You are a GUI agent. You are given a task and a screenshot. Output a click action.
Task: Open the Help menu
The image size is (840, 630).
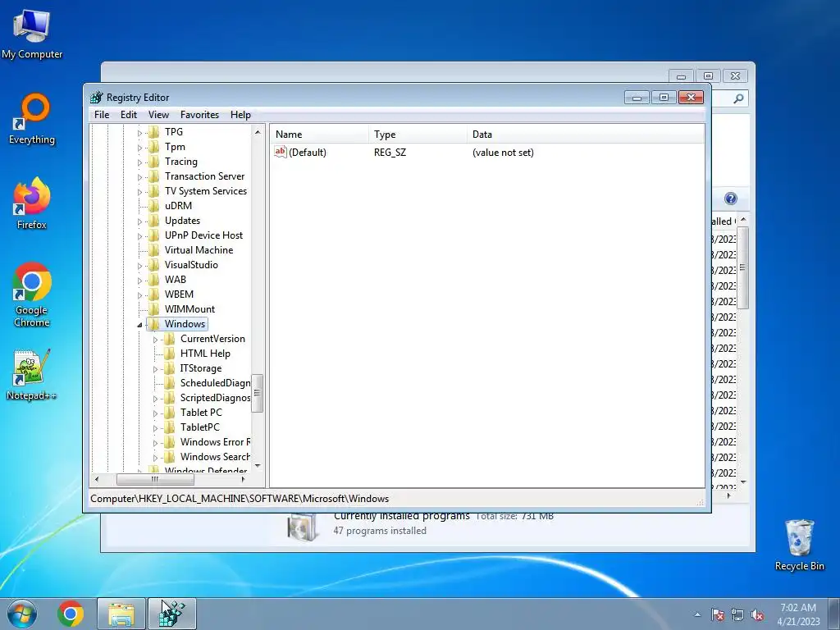(x=240, y=115)
